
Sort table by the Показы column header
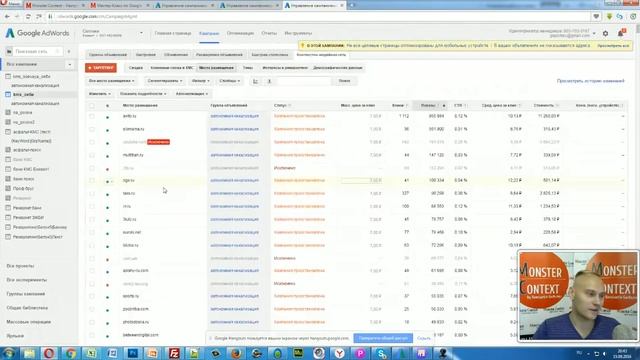tap(428, 106)
